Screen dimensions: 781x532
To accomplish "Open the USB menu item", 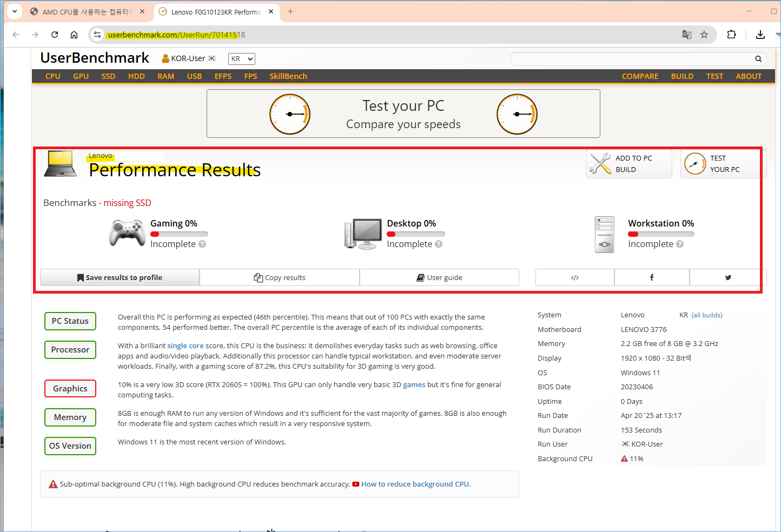I will (x=194, y=76).
